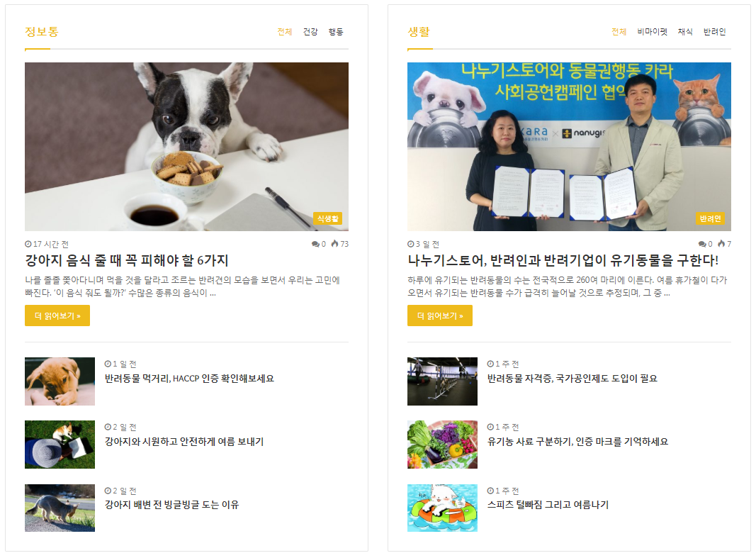Click flame views icon showing 7

(x=721, y=244)
